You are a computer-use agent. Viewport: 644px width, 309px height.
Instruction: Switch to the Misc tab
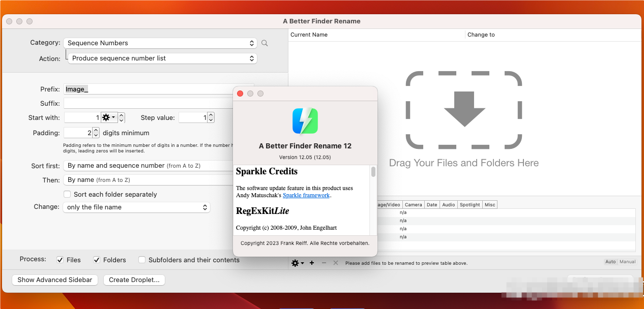(490, 204)
